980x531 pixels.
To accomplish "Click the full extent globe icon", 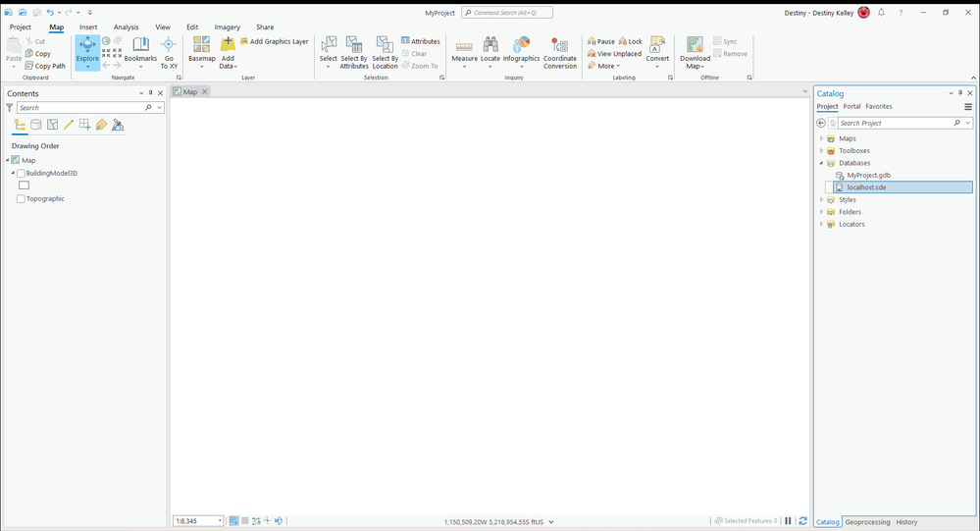I will point(106,41).
